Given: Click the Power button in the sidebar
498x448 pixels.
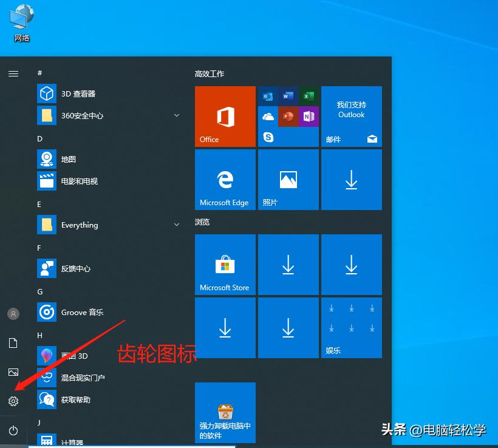Looking at the screenshot, I should point(13,430).
